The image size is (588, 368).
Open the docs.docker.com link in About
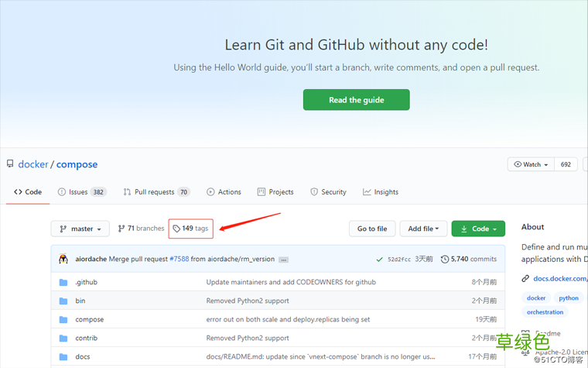pyautogui.click(x=560, y=278)
